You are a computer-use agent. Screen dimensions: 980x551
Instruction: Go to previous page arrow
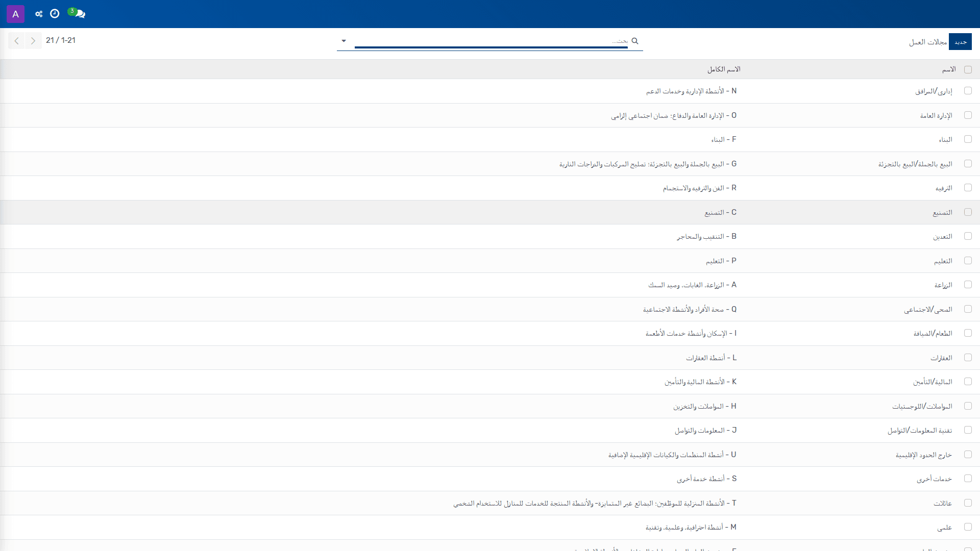pyautogui.click(x=16, y=41)
